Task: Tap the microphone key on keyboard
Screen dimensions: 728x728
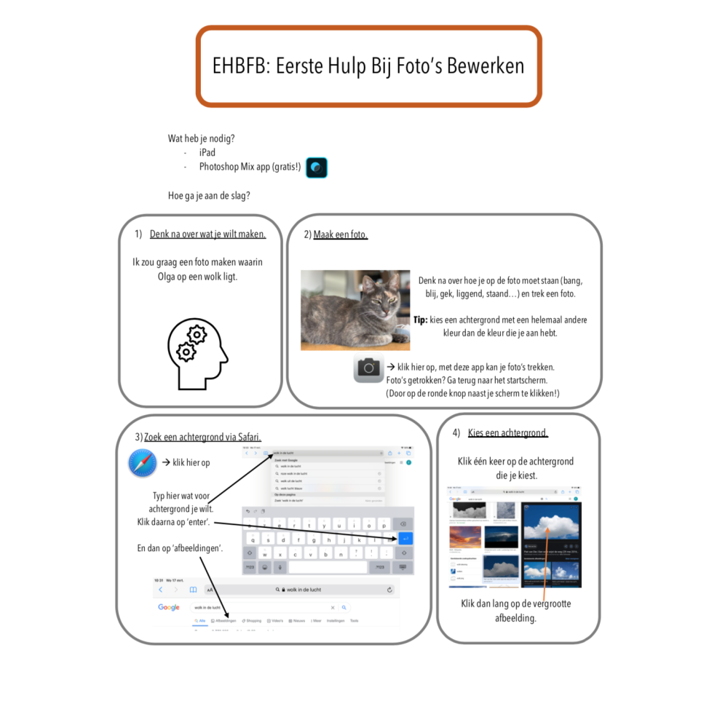Action: point(280,567)
